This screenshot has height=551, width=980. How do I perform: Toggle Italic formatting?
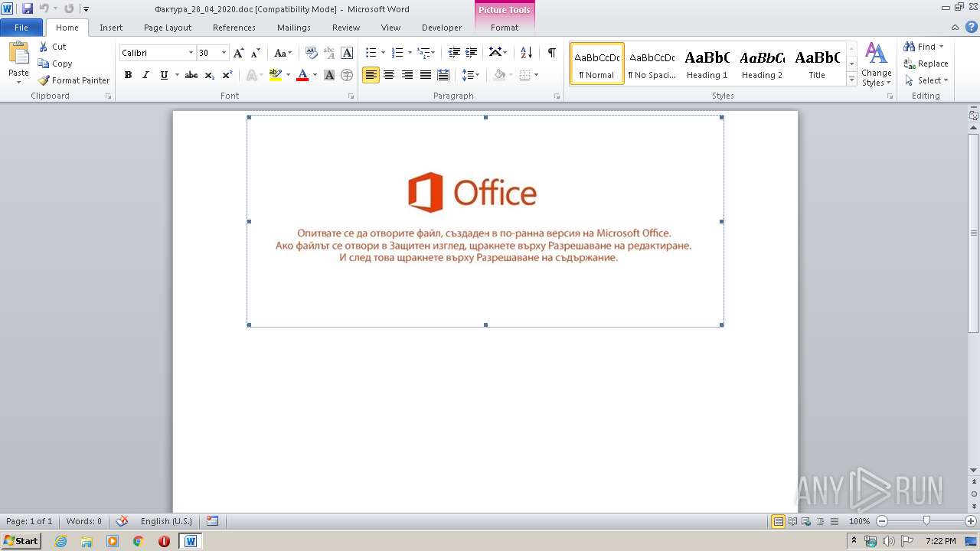(145, 75)
